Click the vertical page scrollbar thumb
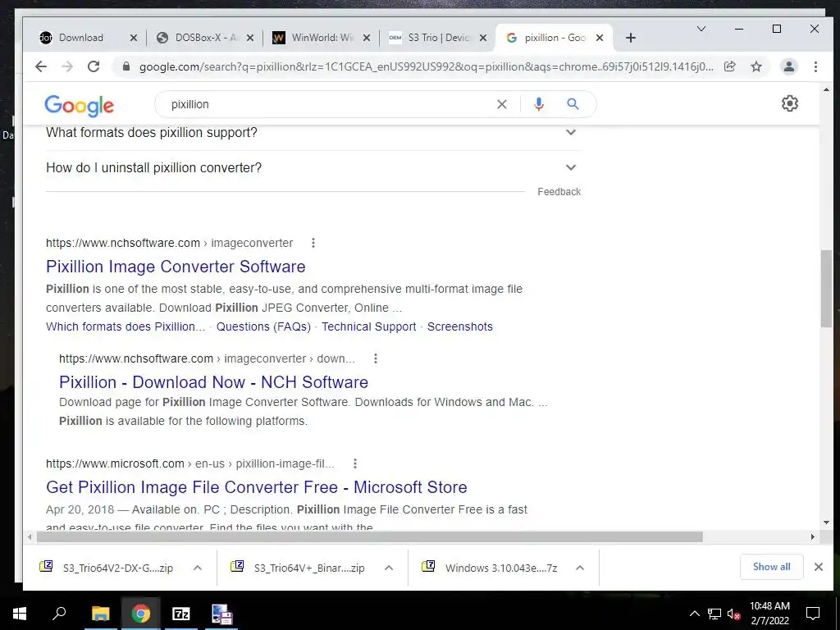The height and width of the screenshot is (630, 840). tap(825, 288)
